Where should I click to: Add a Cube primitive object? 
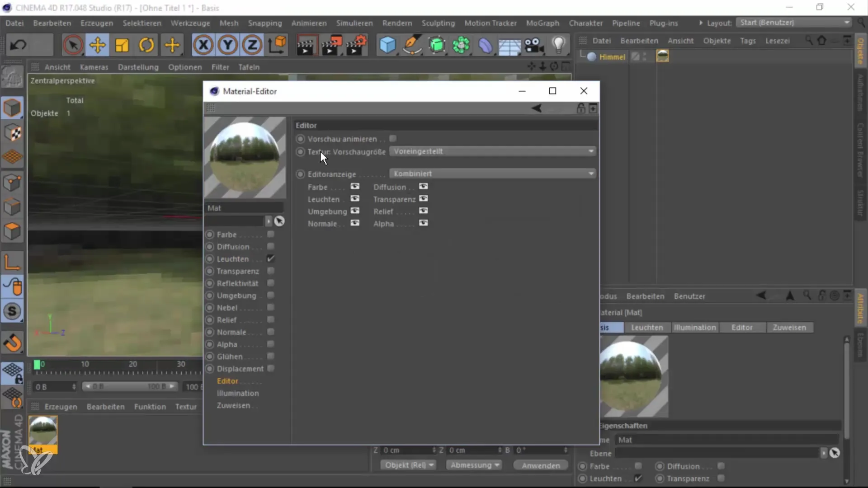coord(387,45)
